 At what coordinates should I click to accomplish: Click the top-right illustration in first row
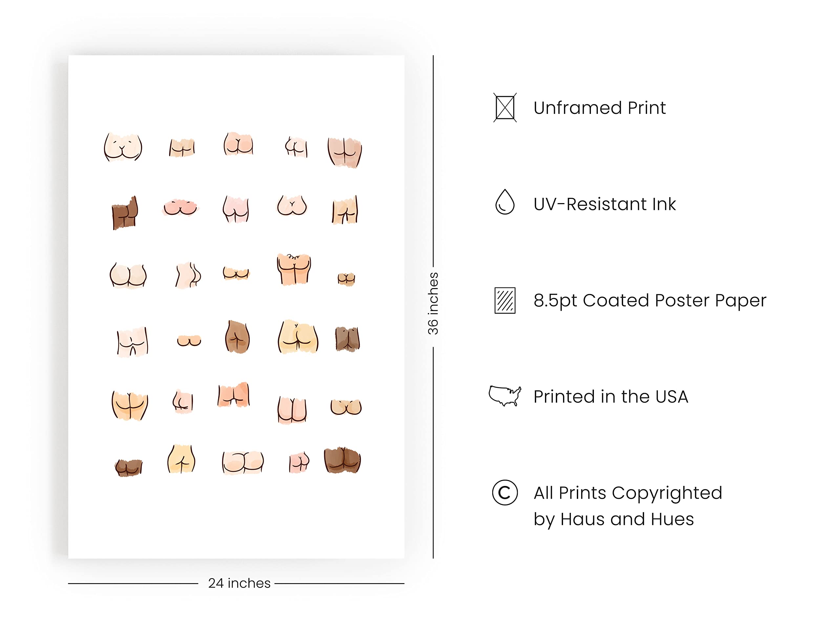pos(345,152)
